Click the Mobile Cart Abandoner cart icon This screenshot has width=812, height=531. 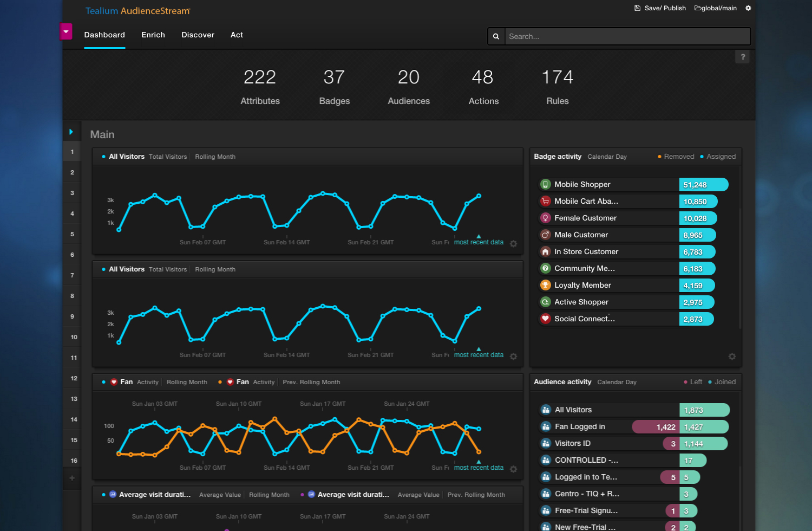545,201
